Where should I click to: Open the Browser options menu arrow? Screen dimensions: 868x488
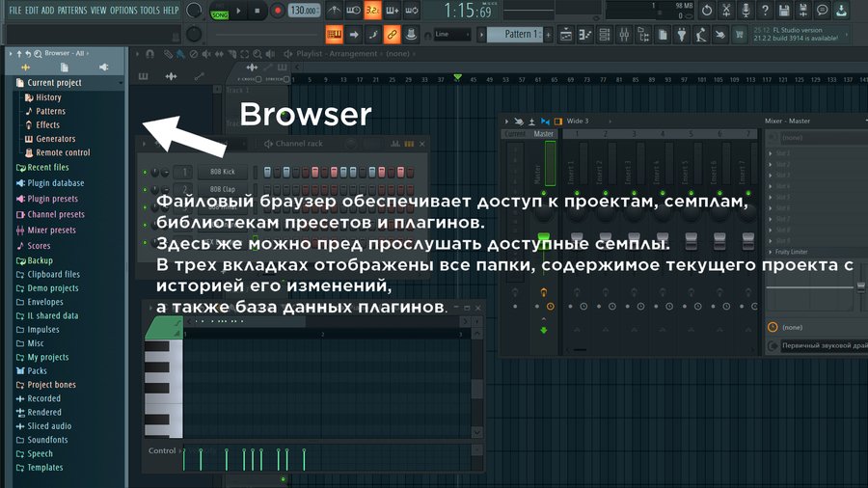[10, 54]
